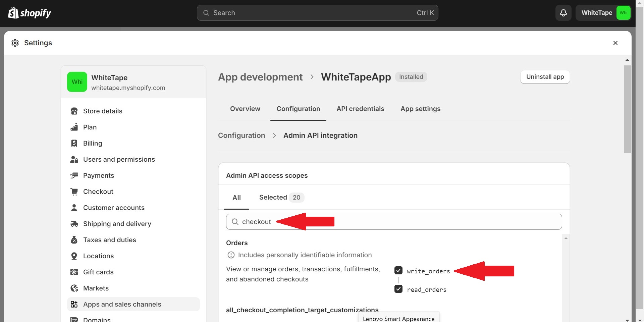Screen dimensions: 644x322
Task: Click the magnifier icon in the scopes filter
Action: [235, 222]
